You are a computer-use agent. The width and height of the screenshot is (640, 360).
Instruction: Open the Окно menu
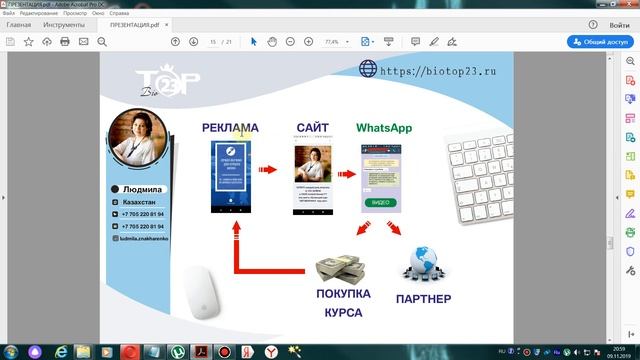click(98, 13)
